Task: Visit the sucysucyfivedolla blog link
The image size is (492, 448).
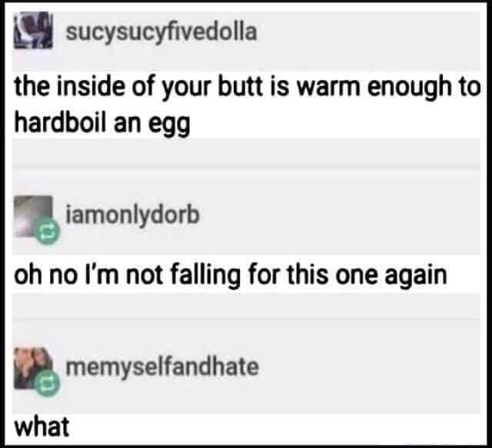Action: 161,32
